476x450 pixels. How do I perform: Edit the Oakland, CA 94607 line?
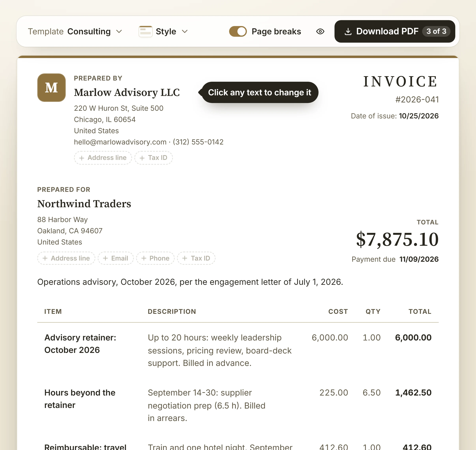pyautogui.click(x=70, y=231)
